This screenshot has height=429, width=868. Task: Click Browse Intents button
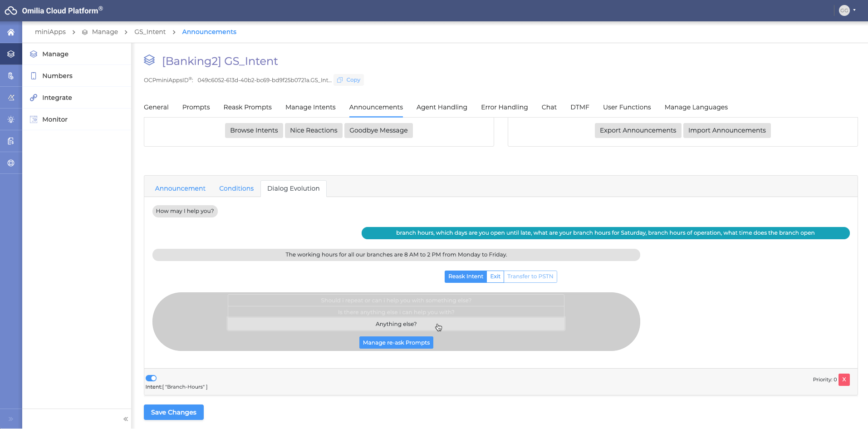click(254, 130)
